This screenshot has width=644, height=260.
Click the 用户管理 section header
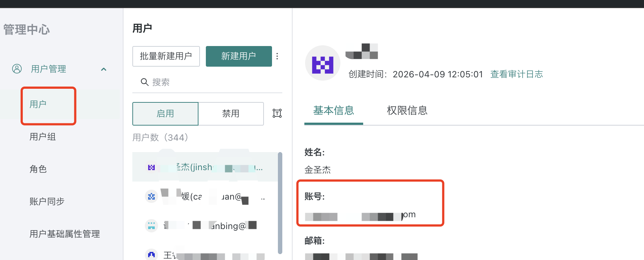[49, 69]
